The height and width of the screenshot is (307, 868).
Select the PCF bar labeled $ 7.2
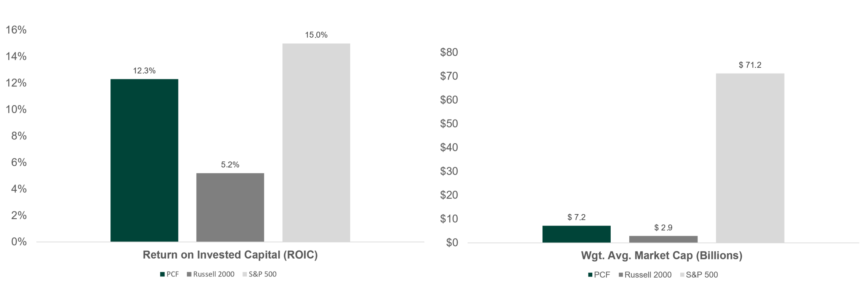[x=576, y=234]
